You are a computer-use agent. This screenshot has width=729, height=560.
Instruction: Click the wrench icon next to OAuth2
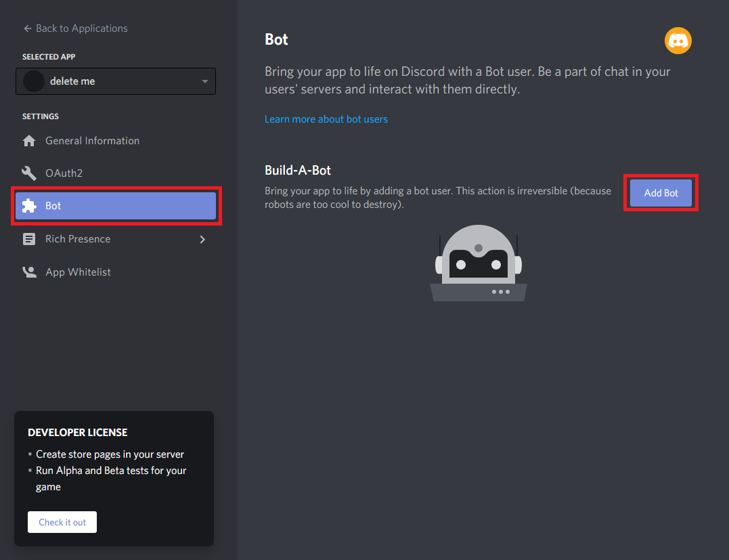29,173
